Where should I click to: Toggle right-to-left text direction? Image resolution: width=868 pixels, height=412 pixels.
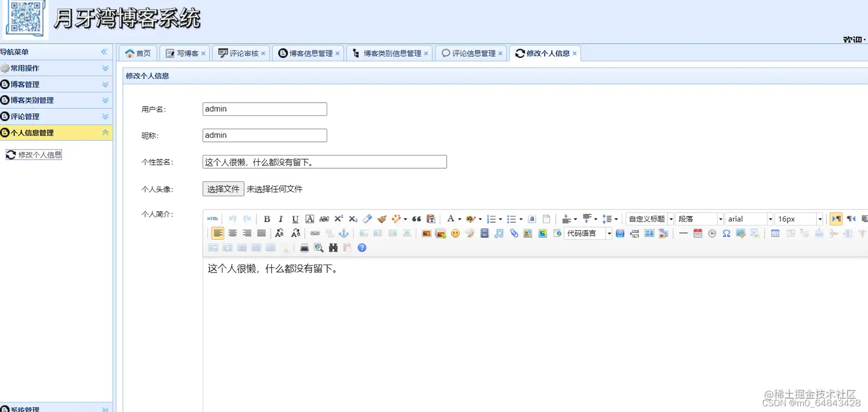(x=851, y=219)
